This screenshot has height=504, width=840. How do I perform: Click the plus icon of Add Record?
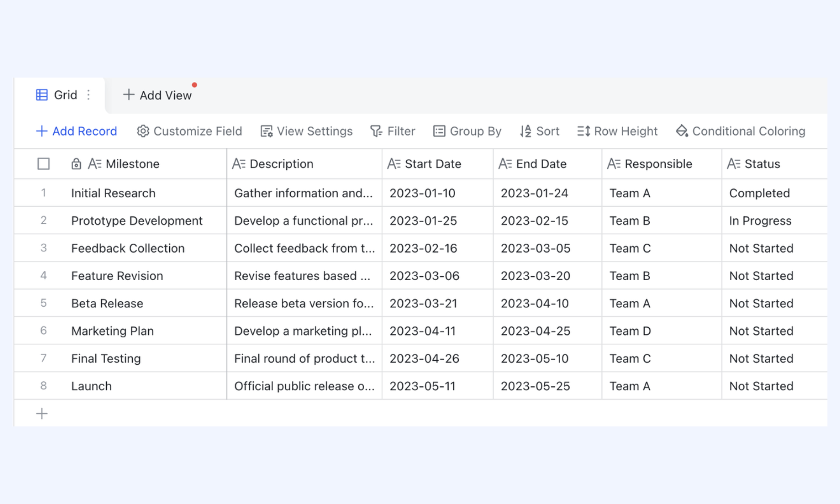42,131
